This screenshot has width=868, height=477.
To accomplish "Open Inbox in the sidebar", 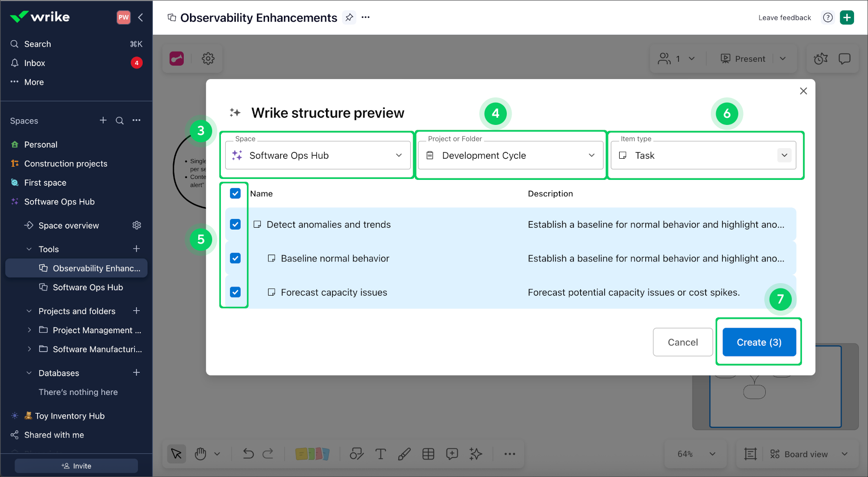I will pos(35,63).
